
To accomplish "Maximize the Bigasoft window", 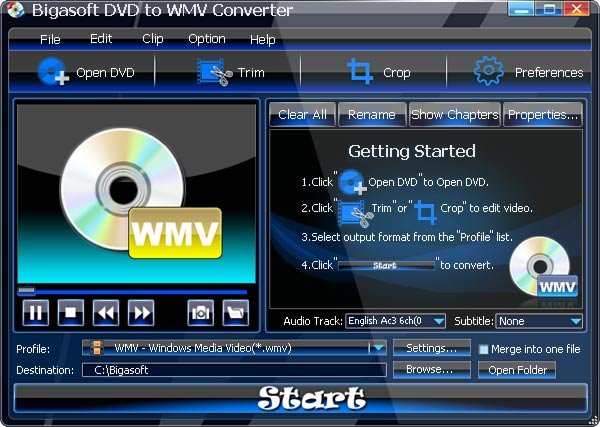I will pyautogui.click(x=549, y=8).
